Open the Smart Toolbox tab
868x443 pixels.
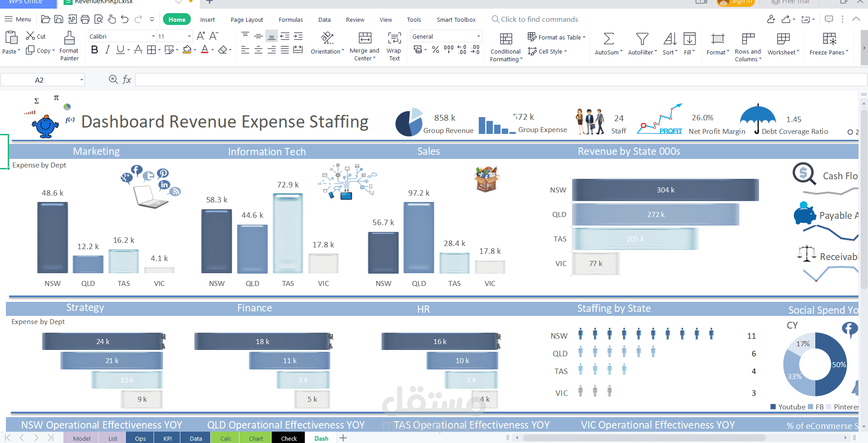coord(456,20)
